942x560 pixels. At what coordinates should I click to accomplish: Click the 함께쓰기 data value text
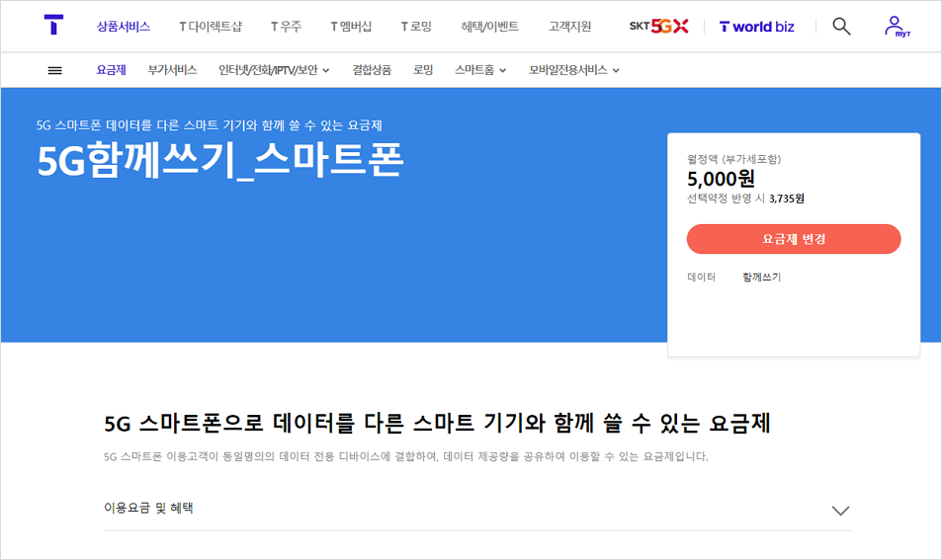tap(762, 278)
